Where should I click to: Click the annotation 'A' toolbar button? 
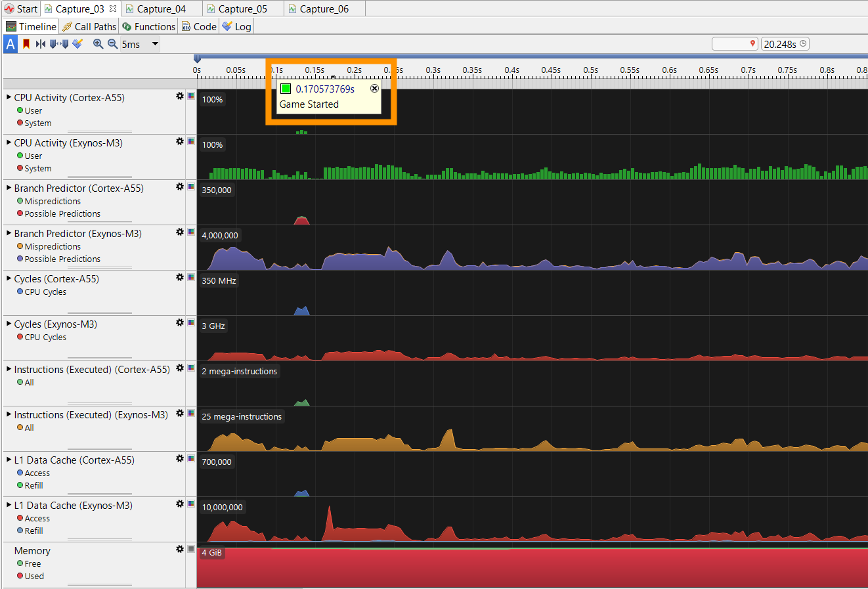[x=11, y=44]
